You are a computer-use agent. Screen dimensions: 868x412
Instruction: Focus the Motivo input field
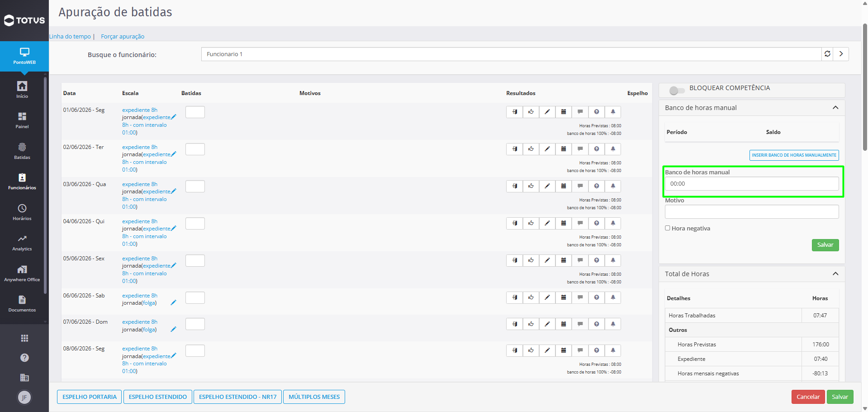point(752,212)
